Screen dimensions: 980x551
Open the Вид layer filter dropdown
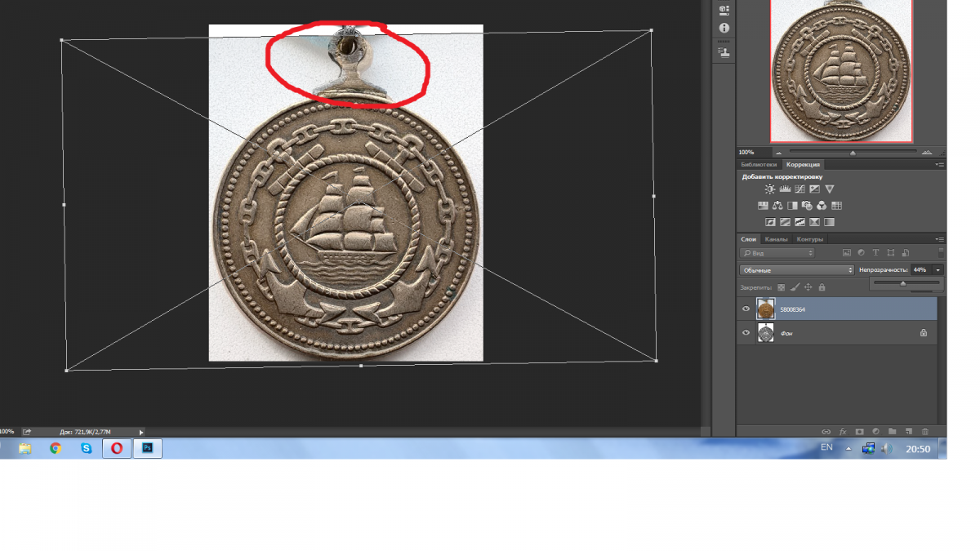[777, 253]
